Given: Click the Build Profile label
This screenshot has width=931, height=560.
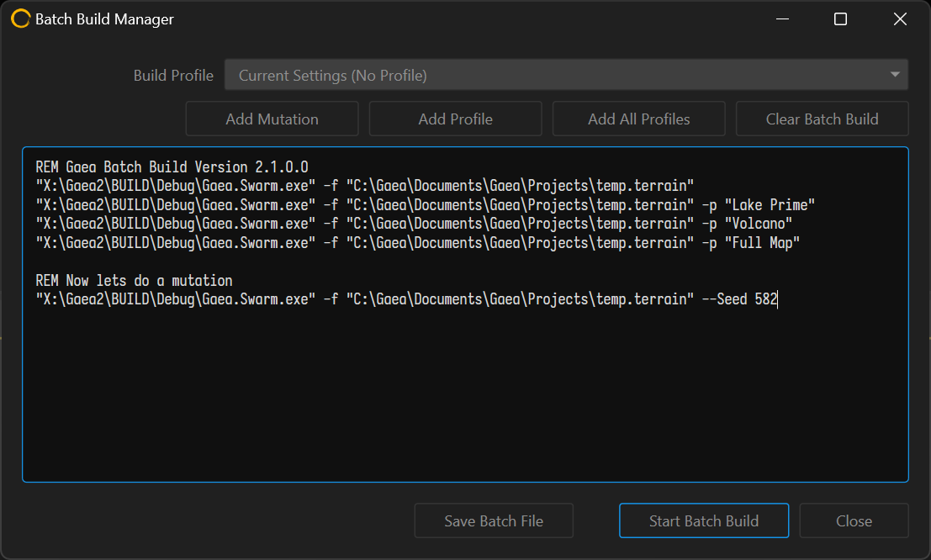Looking at the screenshot, I should pos(173,75).
